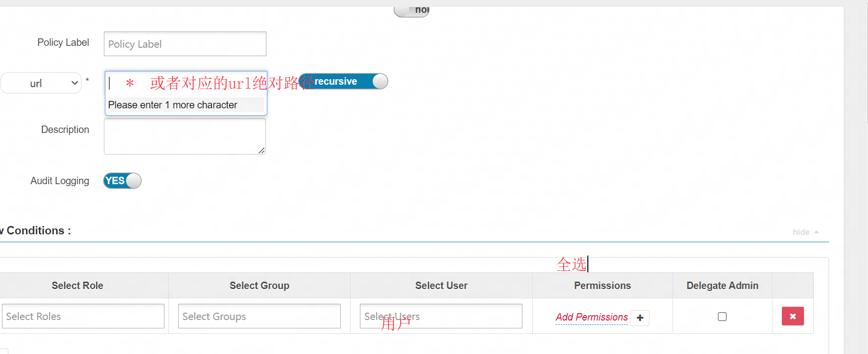Click the Add Permissions link
Image resolution: width=868 pixels, height=354 pixels.
point(591,318)
